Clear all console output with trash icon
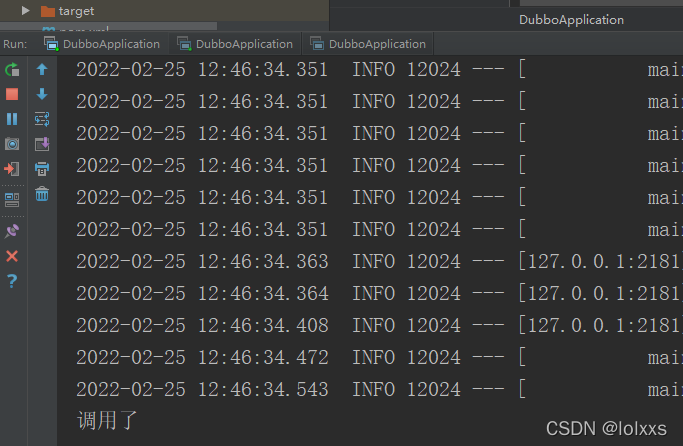The height and width of the screenshot is (446, 683). [x=42, y=193]
